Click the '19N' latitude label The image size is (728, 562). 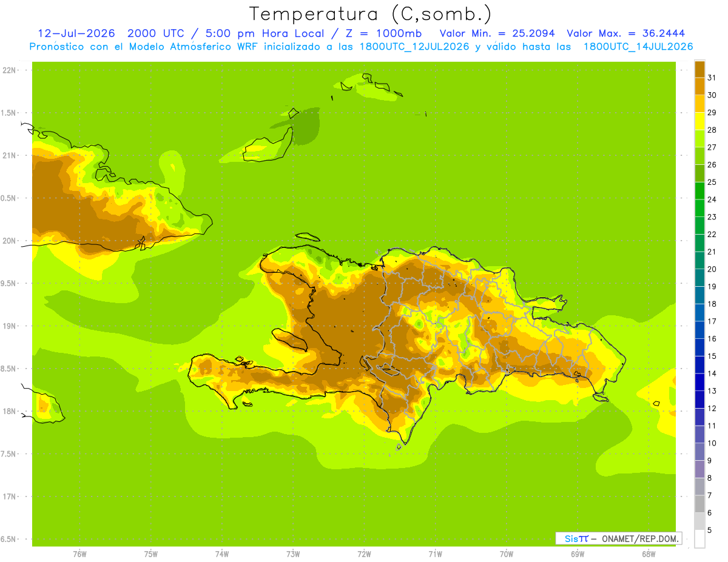click(9, 326)
